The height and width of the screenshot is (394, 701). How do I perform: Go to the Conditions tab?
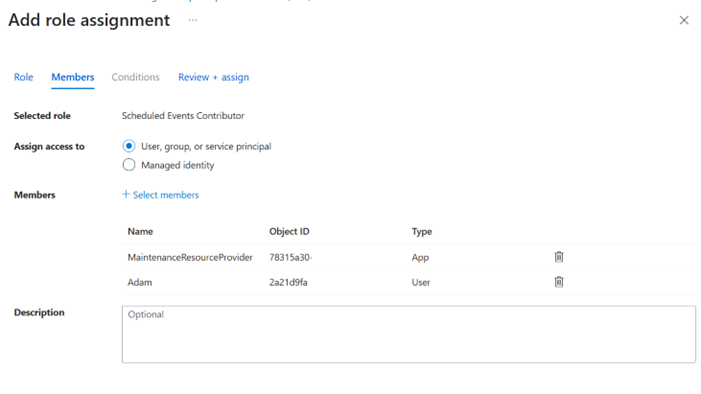click(x=135, y=77)
